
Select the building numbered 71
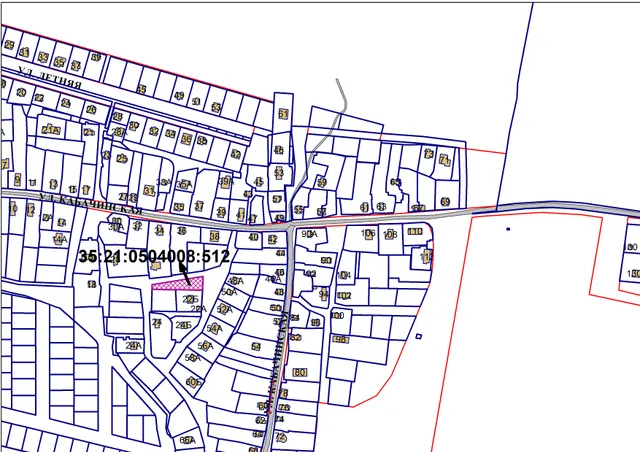pyautogui.click(x=444, y=160)
